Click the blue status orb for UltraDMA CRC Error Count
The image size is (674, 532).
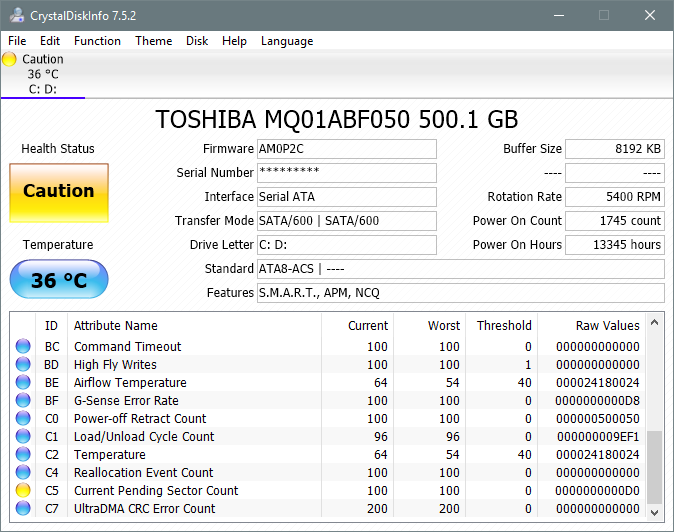coord(23,508)
